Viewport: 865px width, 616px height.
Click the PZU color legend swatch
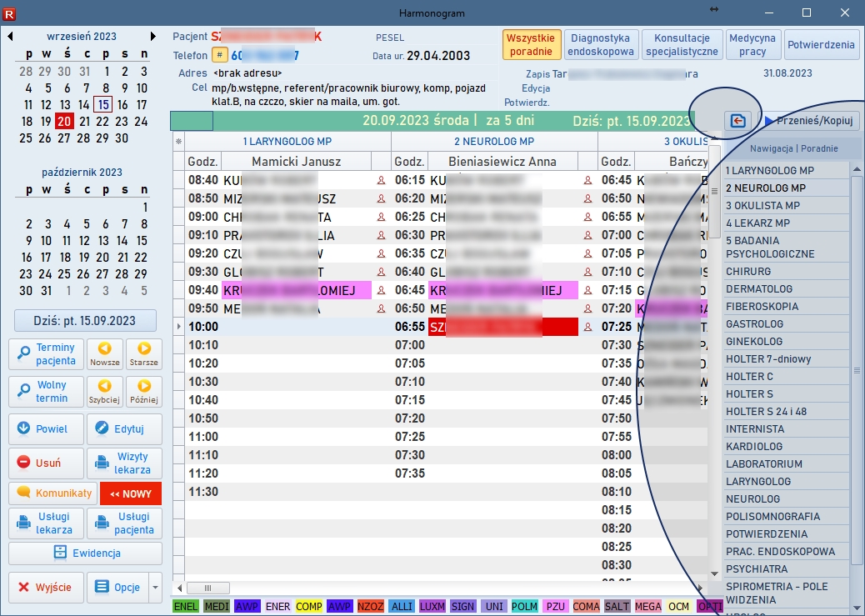556,607
